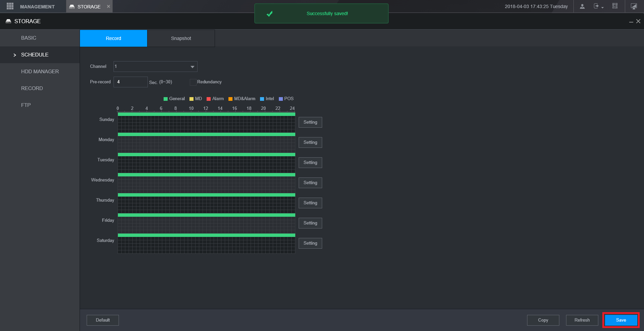Image resolution: width=644 pixels, height=331 pixels.
Task: Click the monitor display icon
Action: coord(634,6)
